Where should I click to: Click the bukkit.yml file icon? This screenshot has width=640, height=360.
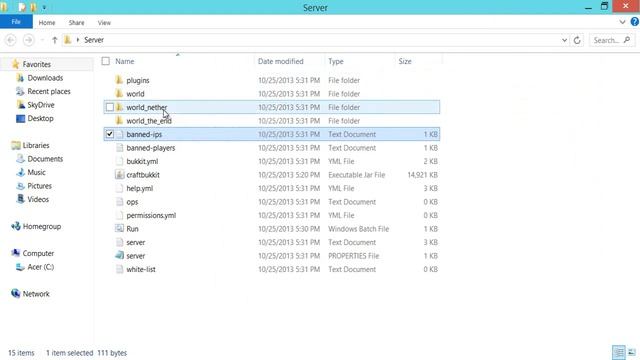[119, 161]
